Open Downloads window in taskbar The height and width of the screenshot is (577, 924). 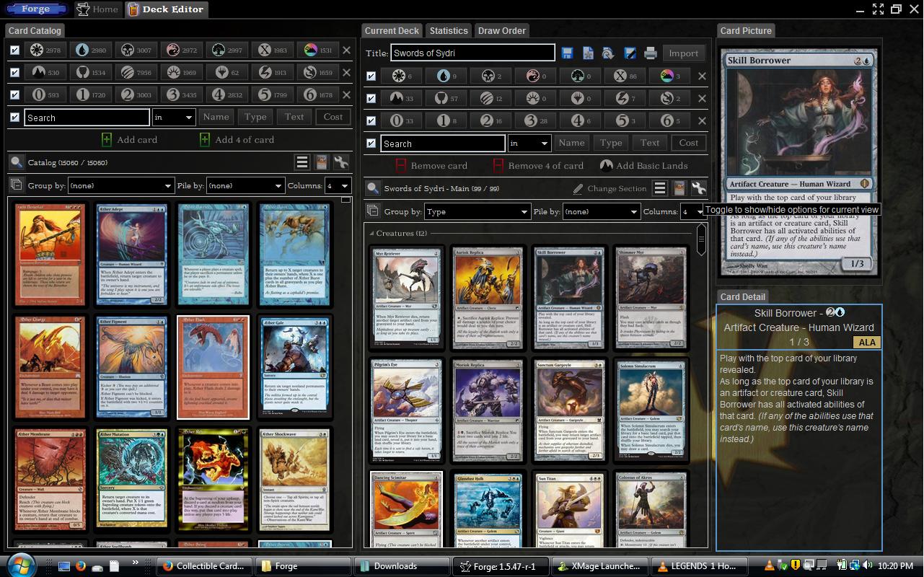[402, 566]
